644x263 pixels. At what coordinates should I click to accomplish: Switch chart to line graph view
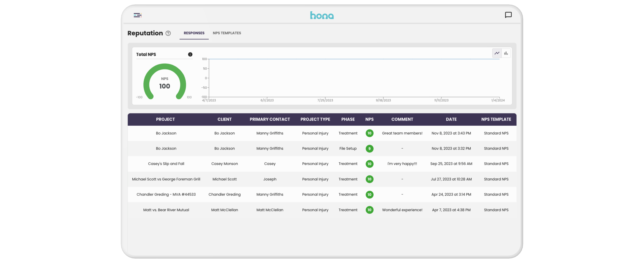pyautogui.click(x=497, y=53)
